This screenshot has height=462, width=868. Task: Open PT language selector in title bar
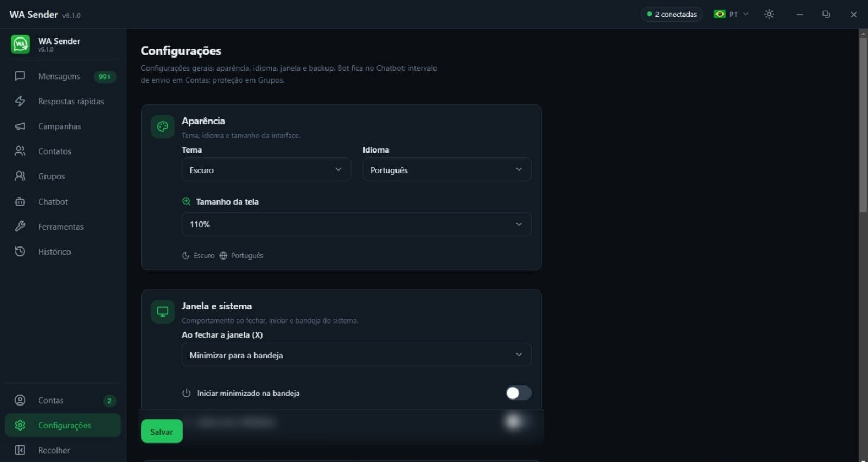(731, 14)
